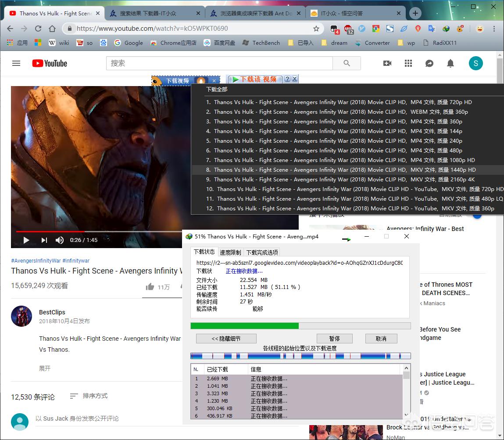The height and width of the screenshot is (440, 504).
Task: Open a new browser tab
Action: tap(415, 13)
